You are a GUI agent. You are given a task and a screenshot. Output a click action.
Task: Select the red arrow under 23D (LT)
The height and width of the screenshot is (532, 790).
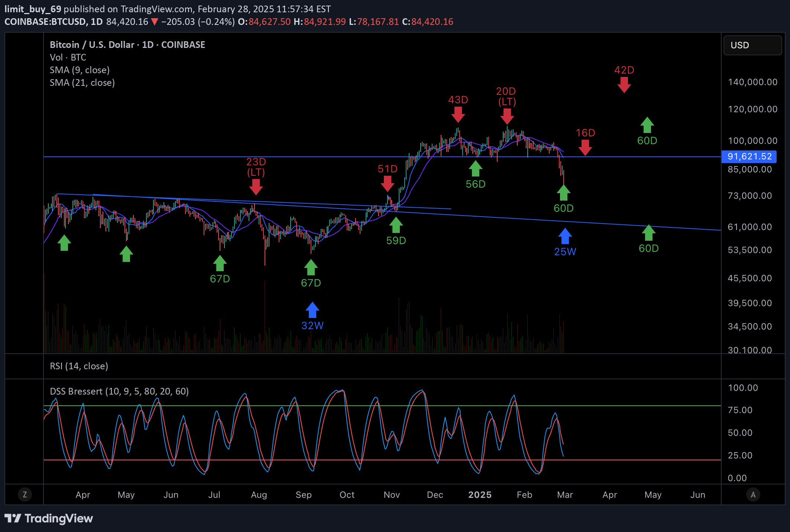[x=256, y=187]
